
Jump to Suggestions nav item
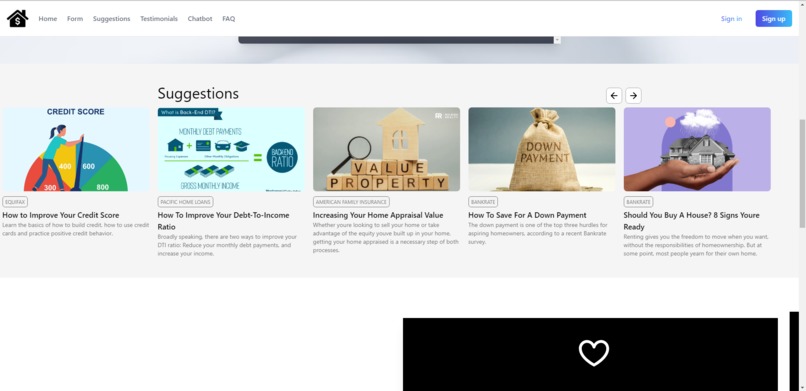[112, 18]
